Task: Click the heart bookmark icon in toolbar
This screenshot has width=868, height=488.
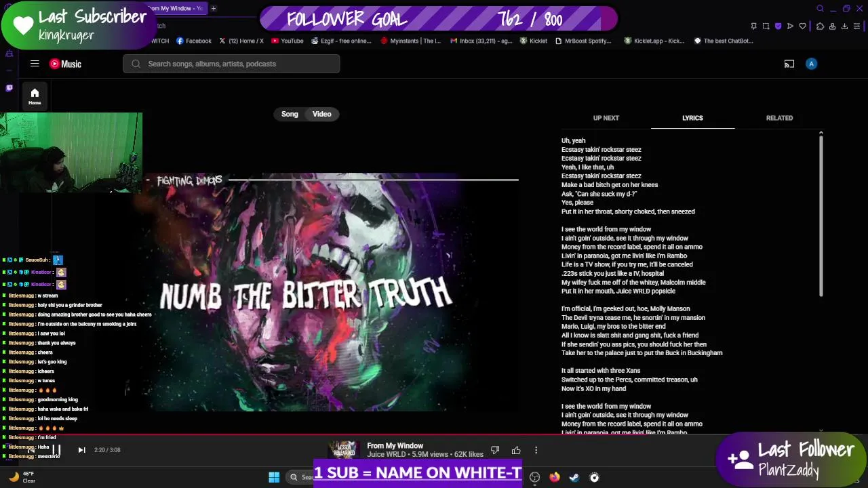Action: (x=802, y=26)
